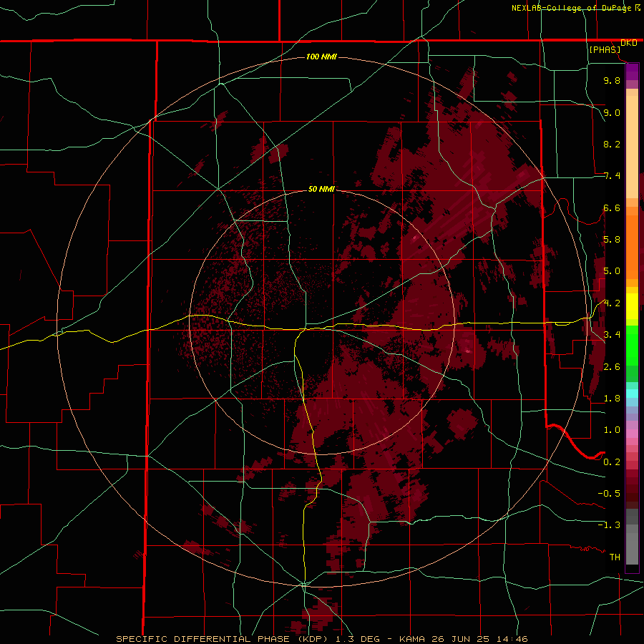The image size is (644, 644).
Task: Click the 6.6 legend value
Action: (x=612, y=208)
